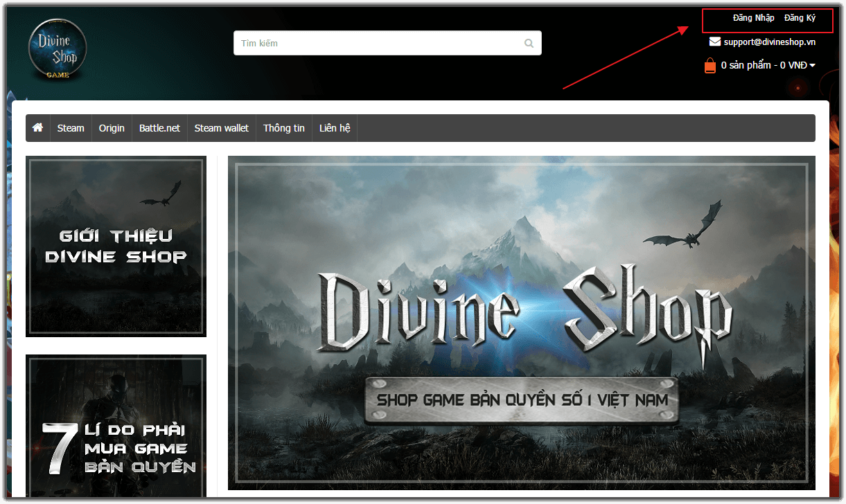Go to the Liên hệ menu item
Image resolution: width=846 pixels, height=504 pixels.
tap(335, 128)
